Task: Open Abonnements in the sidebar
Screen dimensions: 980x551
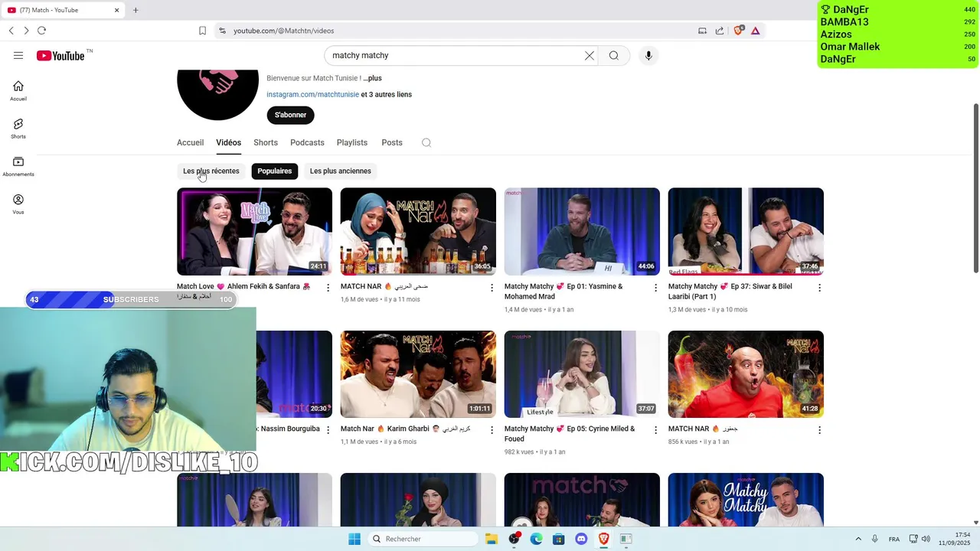Action: pyautogui.click(x=18, y=166)
